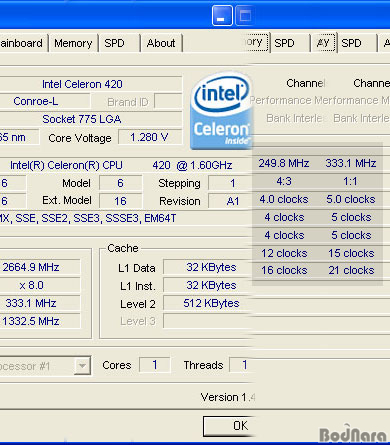The height and width of the screenshot is (445, 390).
Task: Click the maximize window icon
Action: pyautogui.click(x=244, y=15)
